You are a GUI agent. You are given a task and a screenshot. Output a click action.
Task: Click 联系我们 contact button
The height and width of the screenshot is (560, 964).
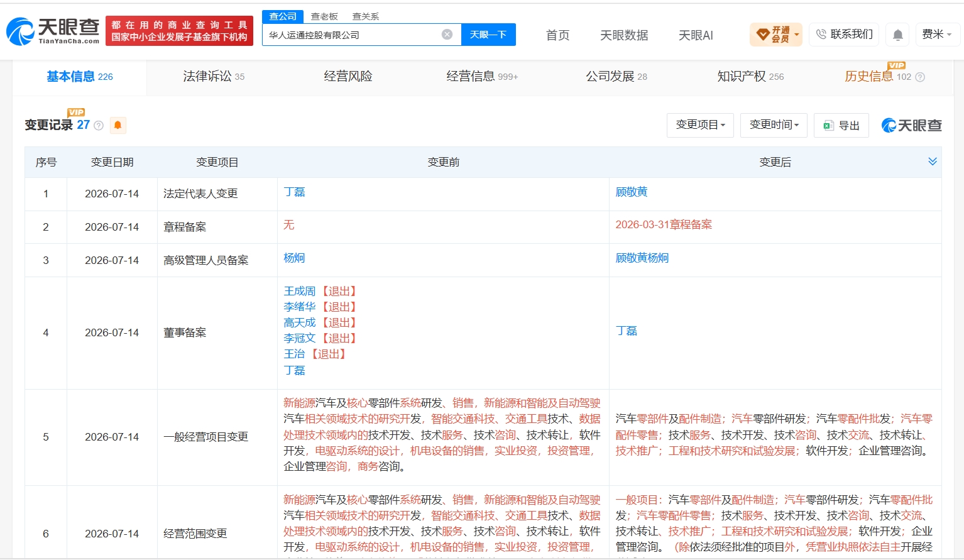(845, 35)
